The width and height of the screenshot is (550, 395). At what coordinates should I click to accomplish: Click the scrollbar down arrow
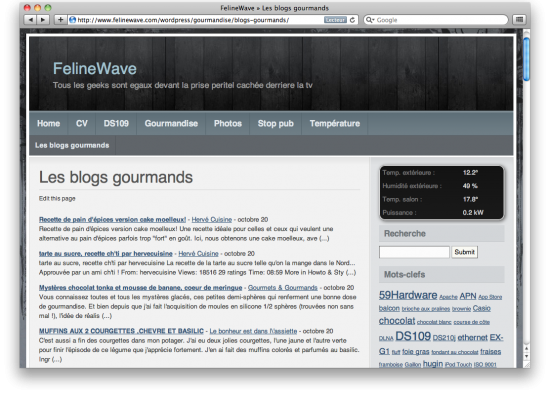click(x=526, y=356)
